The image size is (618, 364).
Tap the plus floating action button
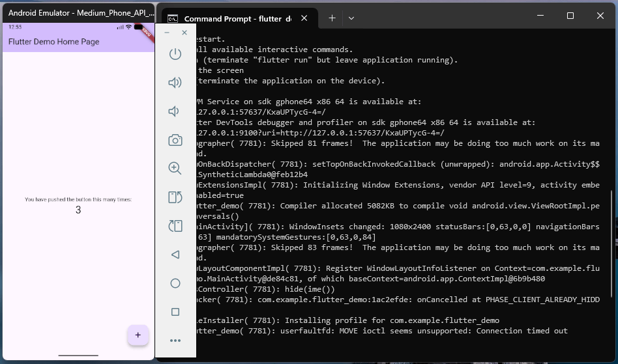138,335
